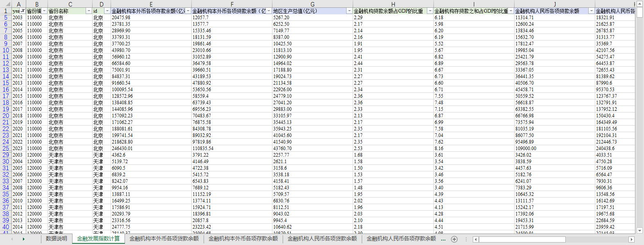Click cell with value 12057.7

tap(231, 18)
